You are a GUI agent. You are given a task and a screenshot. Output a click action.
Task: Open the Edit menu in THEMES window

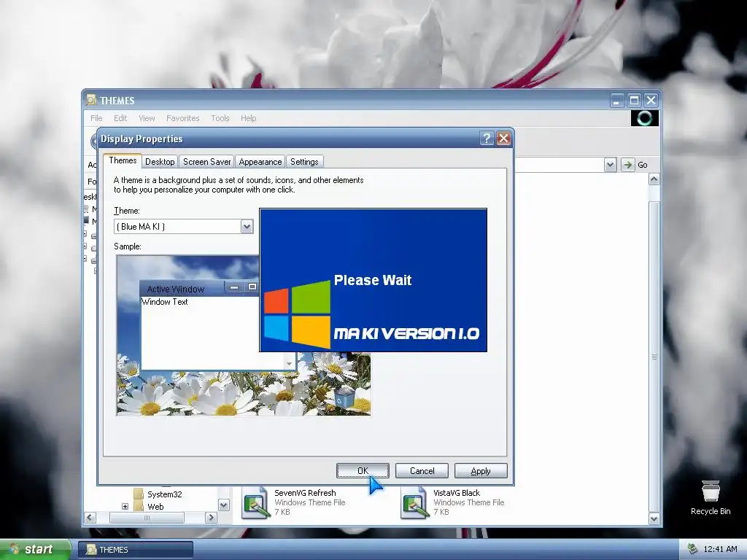click(x=120, y=118)
